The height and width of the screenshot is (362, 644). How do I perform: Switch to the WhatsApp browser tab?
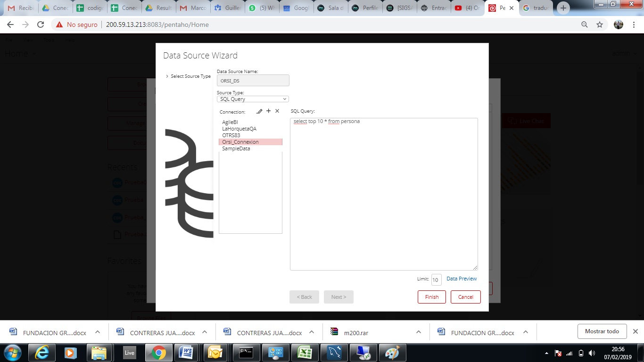point(263,8)
